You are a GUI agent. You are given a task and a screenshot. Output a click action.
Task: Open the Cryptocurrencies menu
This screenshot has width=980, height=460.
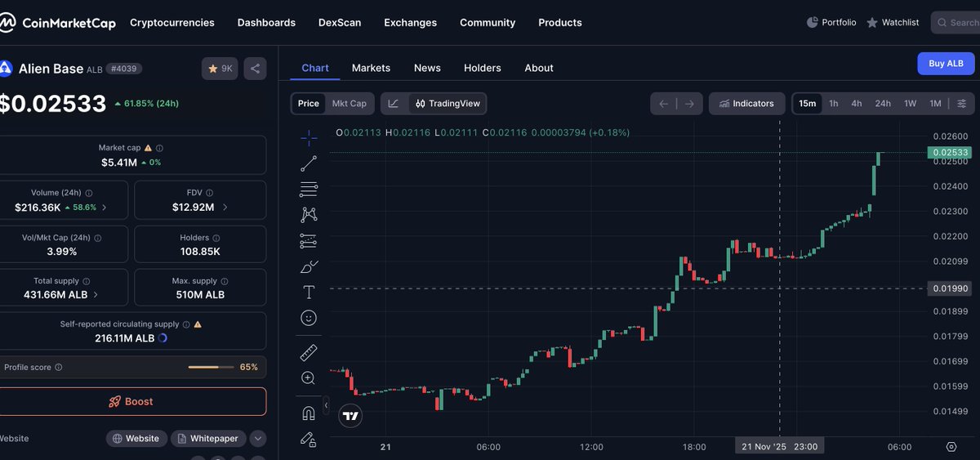(x=172, y=23)
